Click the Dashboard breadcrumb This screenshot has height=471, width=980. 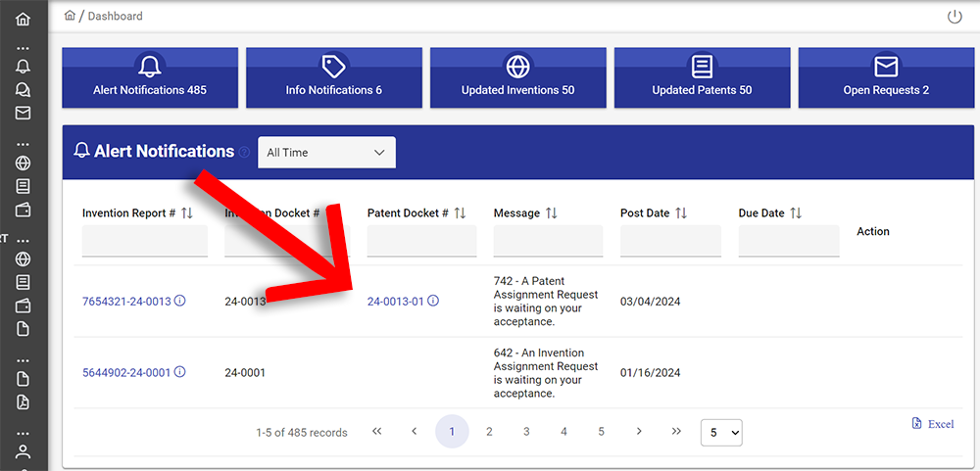[115, 17]
